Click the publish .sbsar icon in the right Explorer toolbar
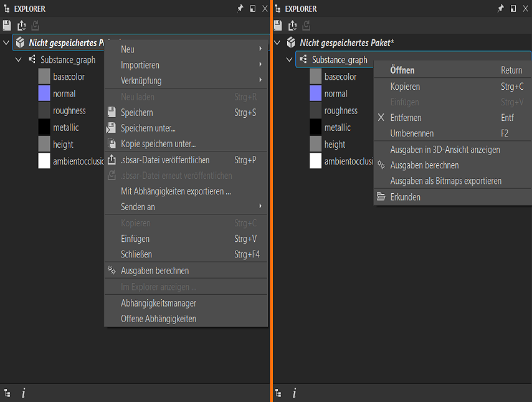 click(292, 26)
